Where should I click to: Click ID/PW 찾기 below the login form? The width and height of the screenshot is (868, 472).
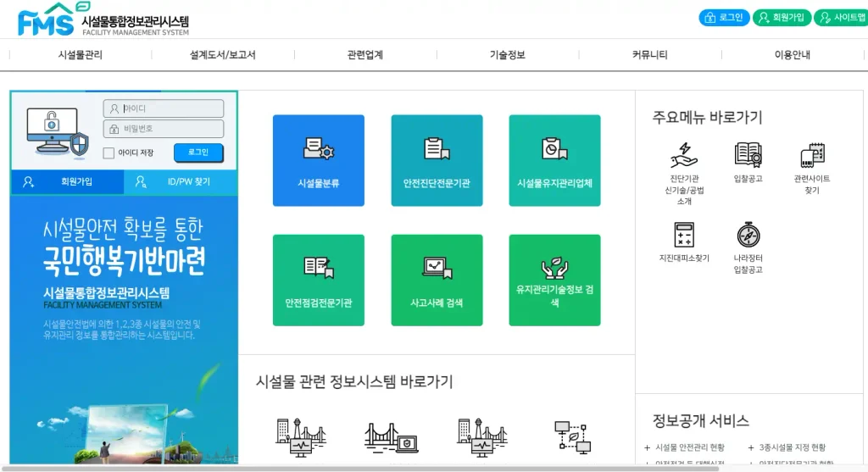click(x=181, y=181)
